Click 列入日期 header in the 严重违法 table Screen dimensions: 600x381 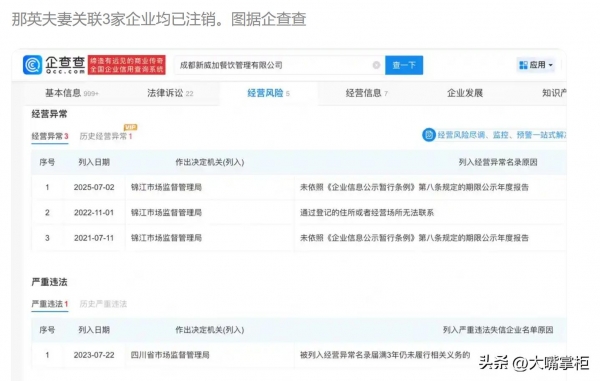[94, 330]
